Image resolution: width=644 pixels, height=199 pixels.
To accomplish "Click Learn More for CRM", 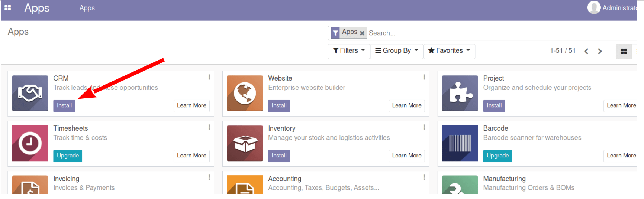I will (191, 106).
